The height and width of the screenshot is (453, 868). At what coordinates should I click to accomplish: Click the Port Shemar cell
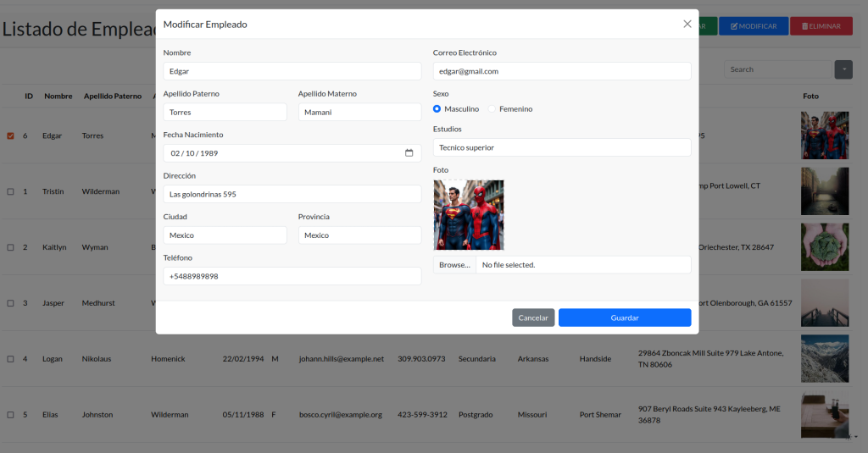coord(600,415)
